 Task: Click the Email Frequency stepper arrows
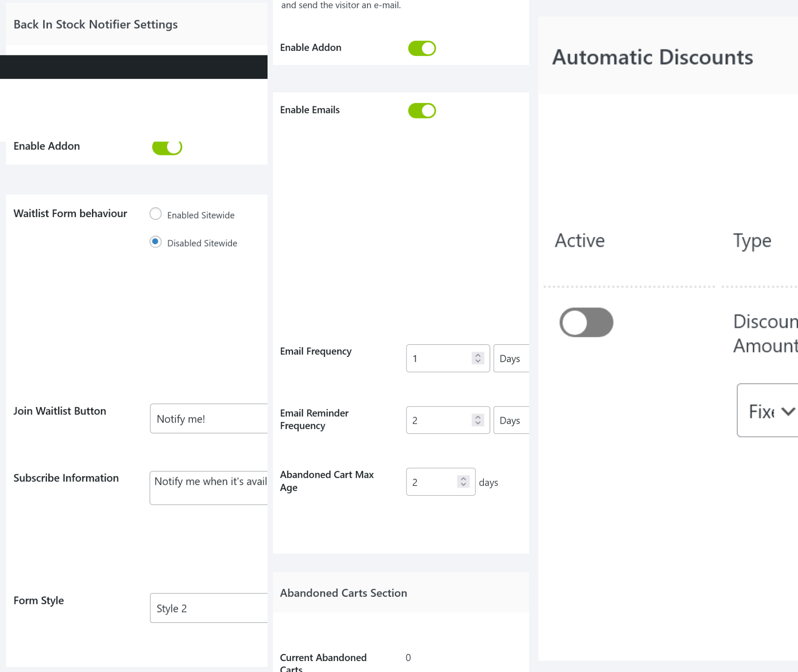[478, 358]
